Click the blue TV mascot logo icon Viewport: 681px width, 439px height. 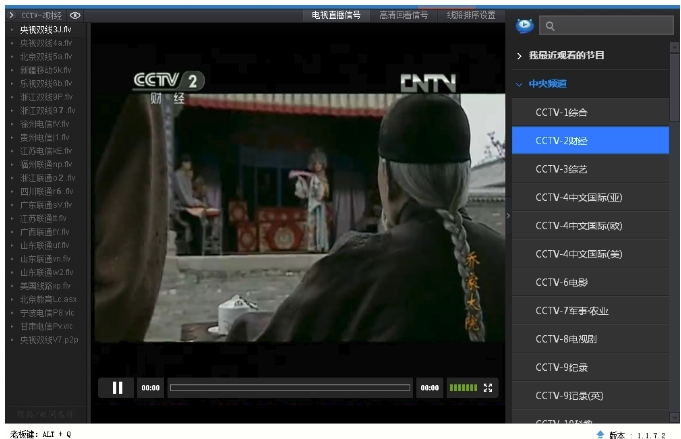(x=525, y=26)
